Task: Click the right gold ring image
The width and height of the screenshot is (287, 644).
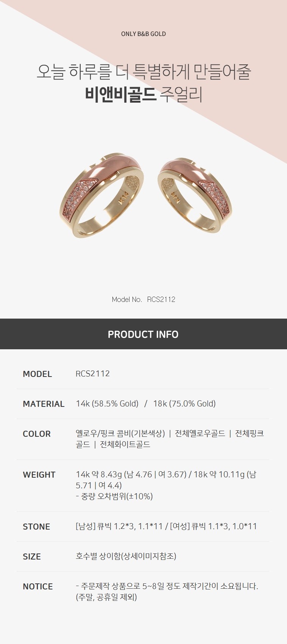Action: 195,197
